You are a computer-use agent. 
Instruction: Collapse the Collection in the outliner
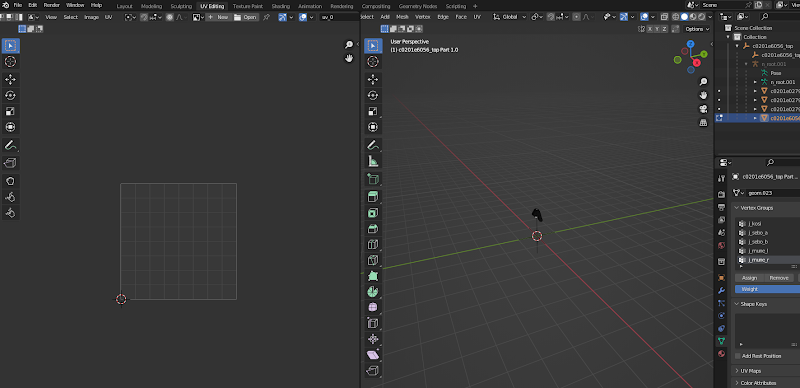pos(729,37)
